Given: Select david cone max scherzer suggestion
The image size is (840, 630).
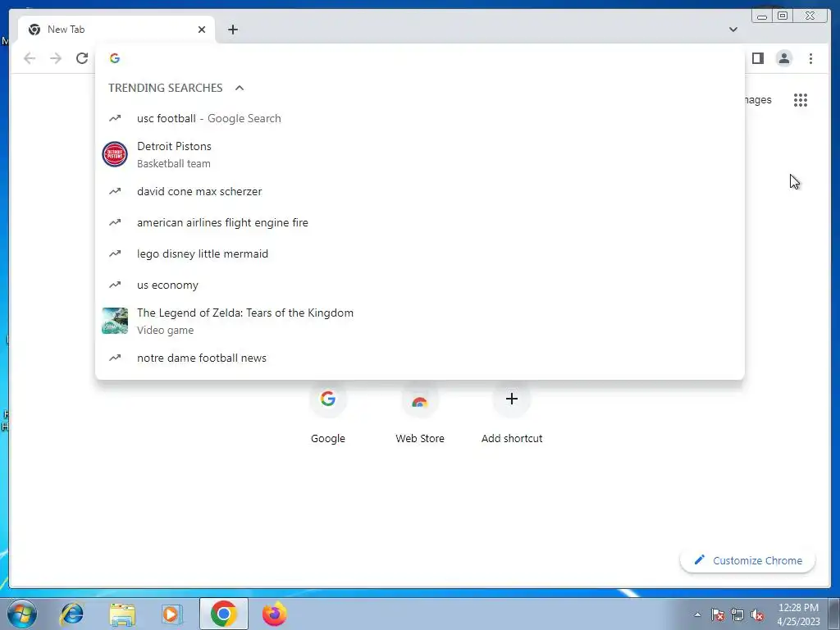Looking at the screenshot, I should 419,191.
